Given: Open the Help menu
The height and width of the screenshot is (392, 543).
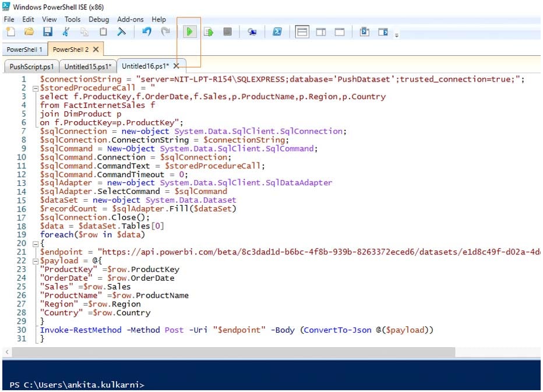Looking at the screenshot, I should 158,19.
